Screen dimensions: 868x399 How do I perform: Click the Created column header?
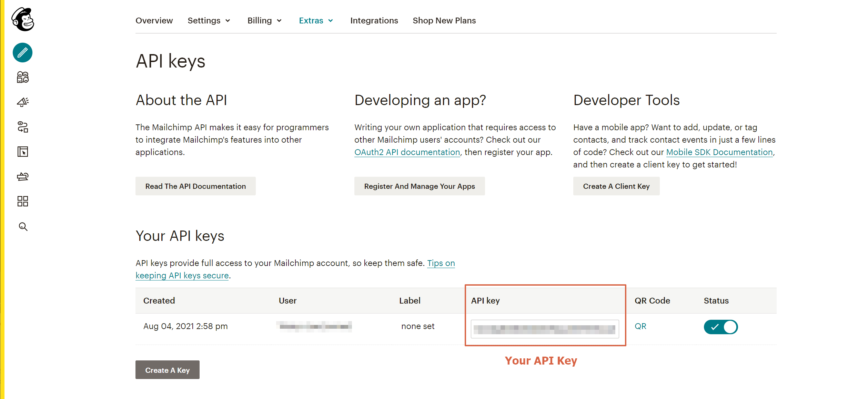point(159,301)
